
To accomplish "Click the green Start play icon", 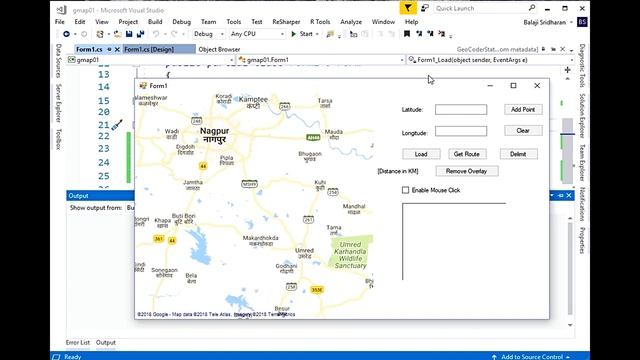I will (x=293, y=34).
